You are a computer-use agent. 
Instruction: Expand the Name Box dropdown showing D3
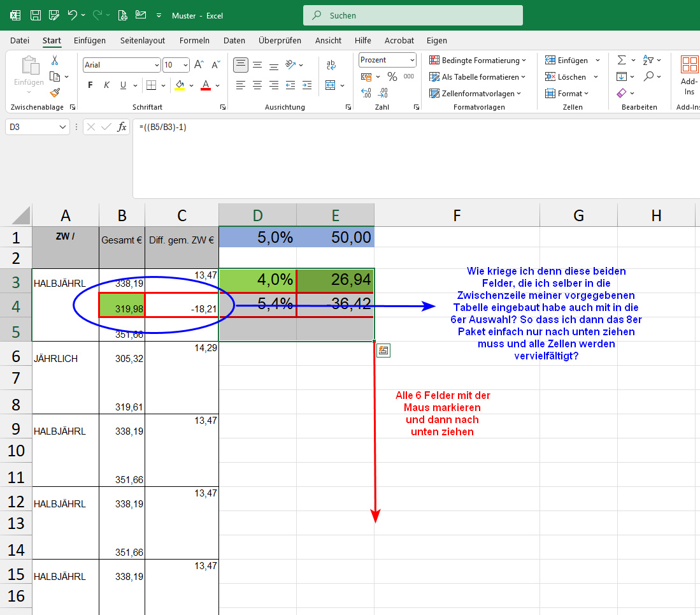62,127
